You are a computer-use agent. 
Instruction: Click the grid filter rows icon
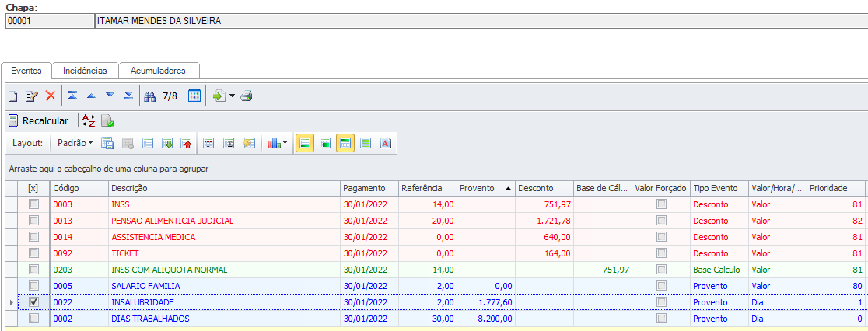[x=208, y=143]
